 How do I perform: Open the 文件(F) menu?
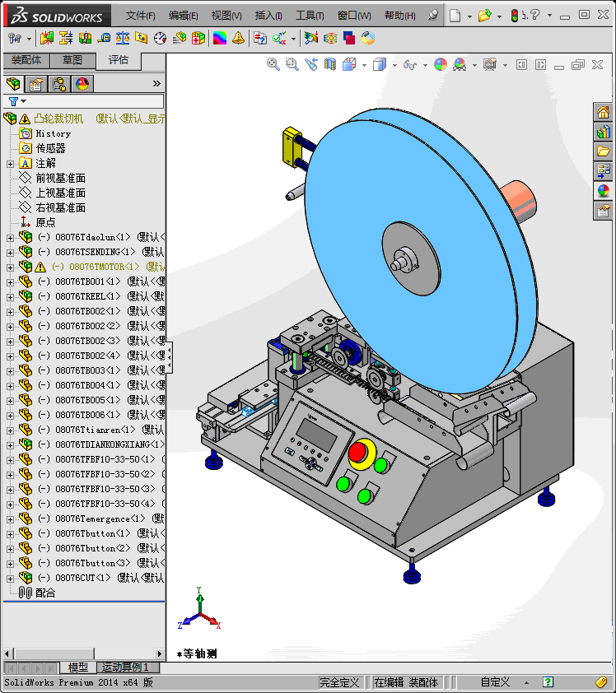tap(140, 16)
